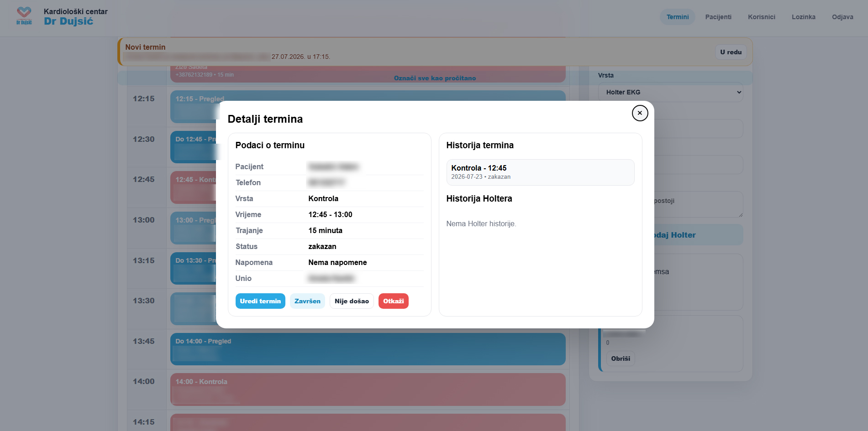
Task: Go to the Korisnici page
Action: (761, 17)
